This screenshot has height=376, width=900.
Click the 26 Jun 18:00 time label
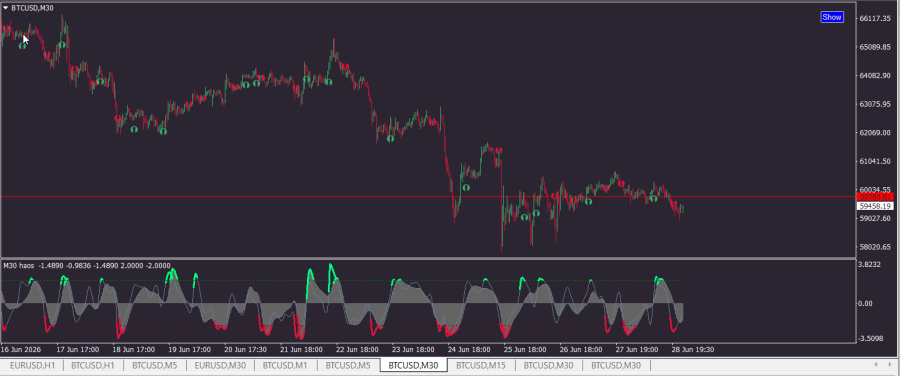coord(580,349)
